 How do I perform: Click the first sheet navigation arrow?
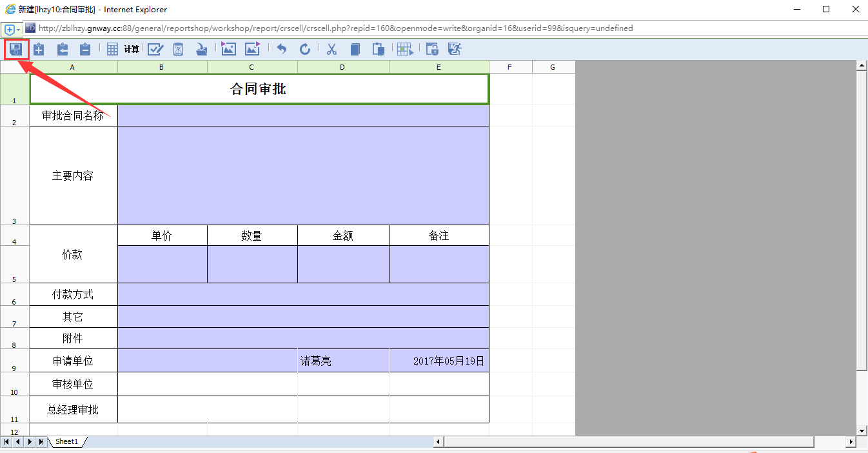coord(6,441)
